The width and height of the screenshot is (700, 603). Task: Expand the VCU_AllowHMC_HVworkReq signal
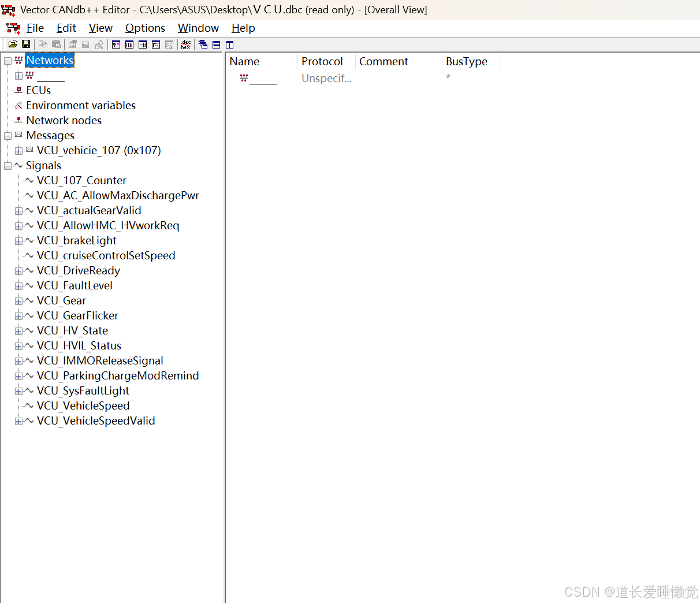[19, 226]
